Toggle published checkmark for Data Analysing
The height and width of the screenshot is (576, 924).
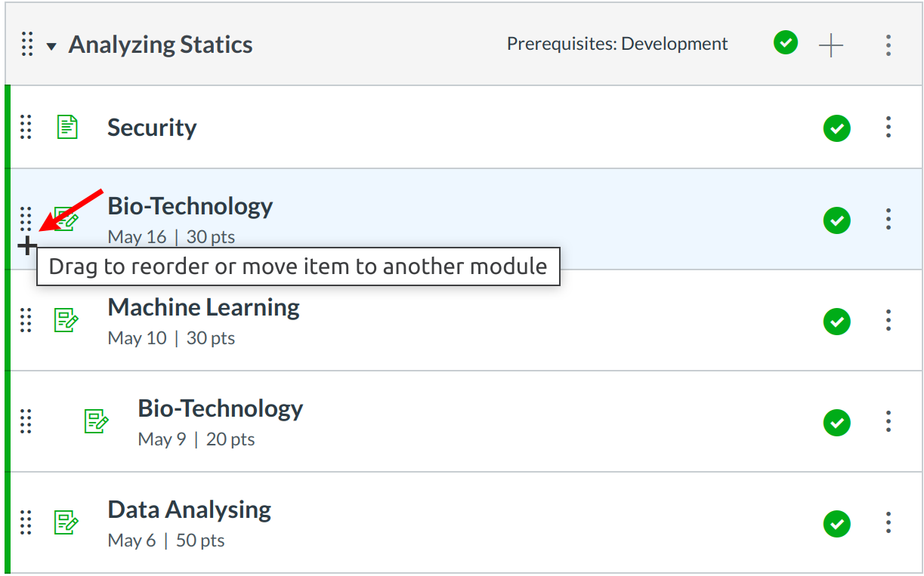(836, 524)
